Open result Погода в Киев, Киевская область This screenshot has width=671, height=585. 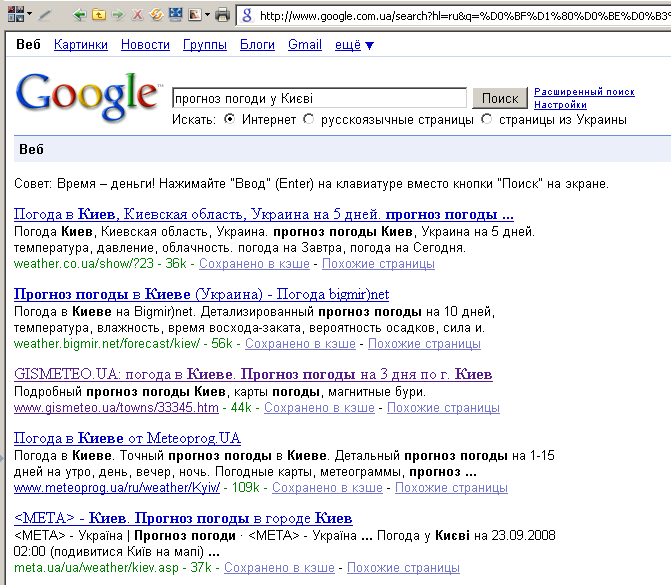tap(264, 214)
